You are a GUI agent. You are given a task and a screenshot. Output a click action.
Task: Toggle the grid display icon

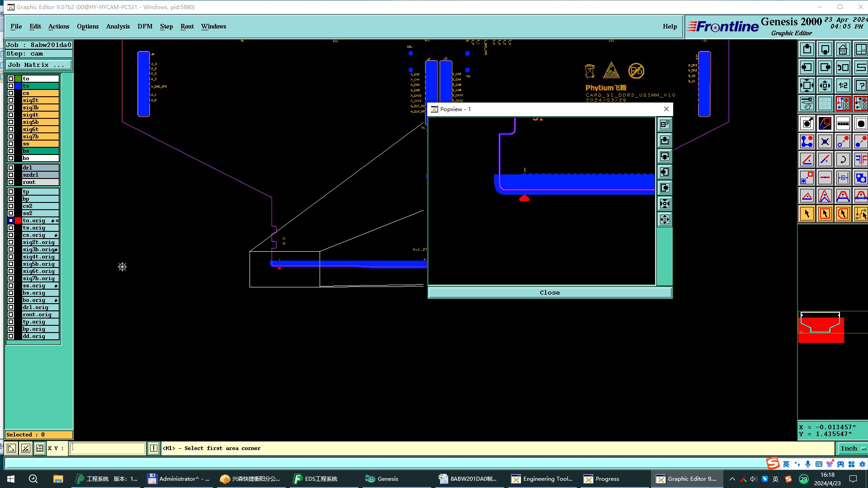click(x=825, y=103)
